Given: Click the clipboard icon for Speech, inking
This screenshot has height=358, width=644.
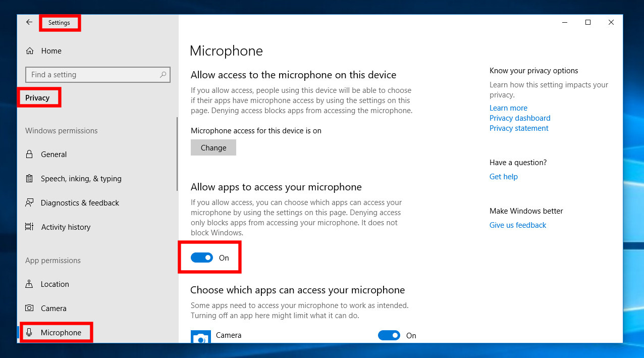Looking at the screenshot, I should coord(30,179).
